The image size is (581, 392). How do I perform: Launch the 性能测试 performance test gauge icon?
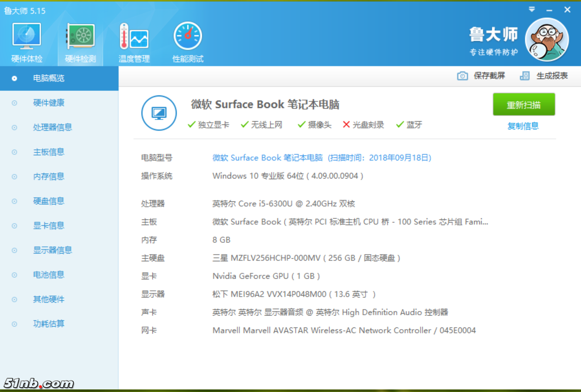[188, 37]
